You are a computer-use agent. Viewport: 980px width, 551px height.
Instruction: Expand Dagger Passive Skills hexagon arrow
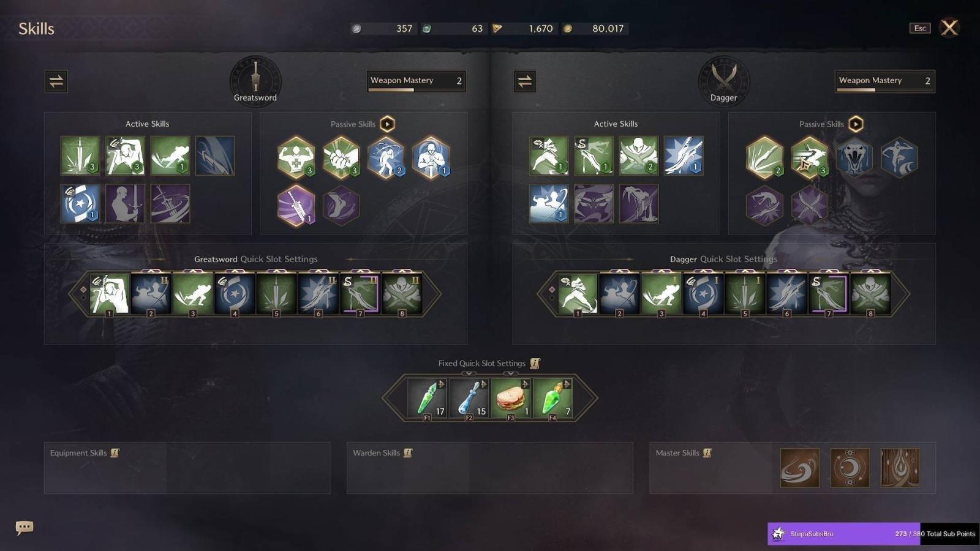click(x=856, y=124)
